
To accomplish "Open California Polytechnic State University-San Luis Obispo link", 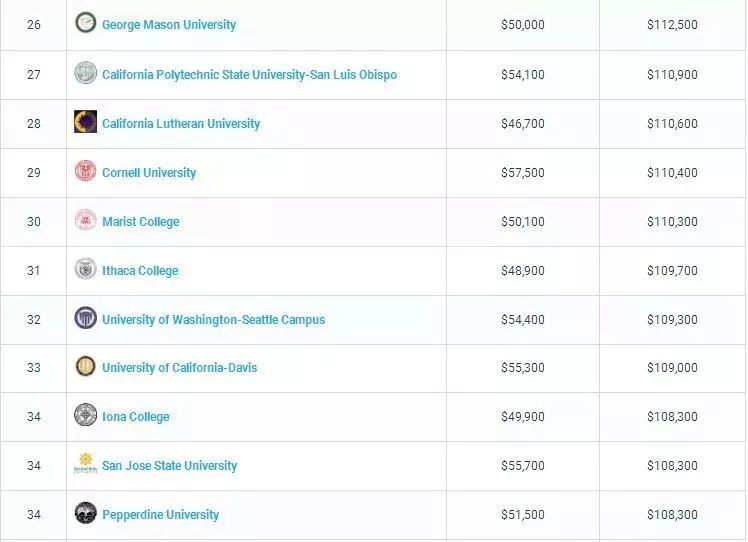I will point(249,75).
